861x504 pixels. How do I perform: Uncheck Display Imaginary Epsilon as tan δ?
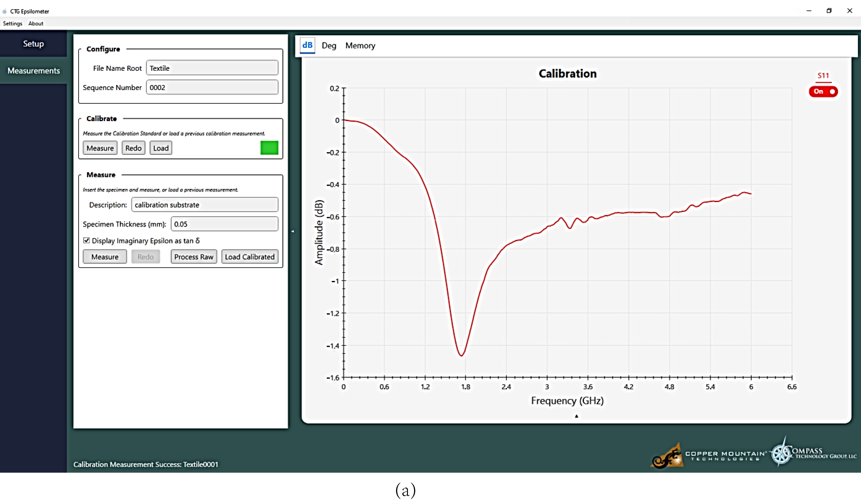point(87,241)
